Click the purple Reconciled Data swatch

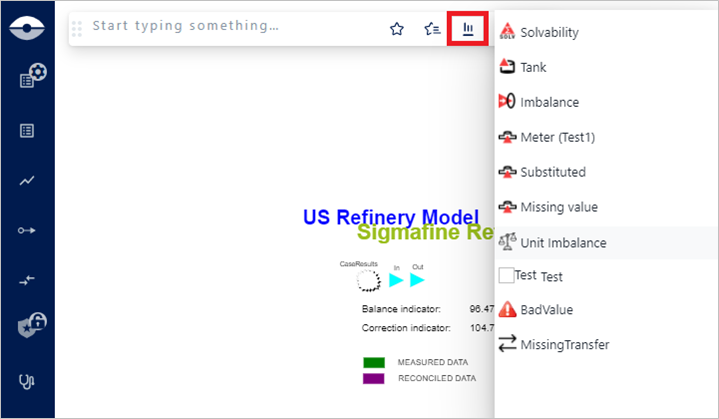point(374,378)
